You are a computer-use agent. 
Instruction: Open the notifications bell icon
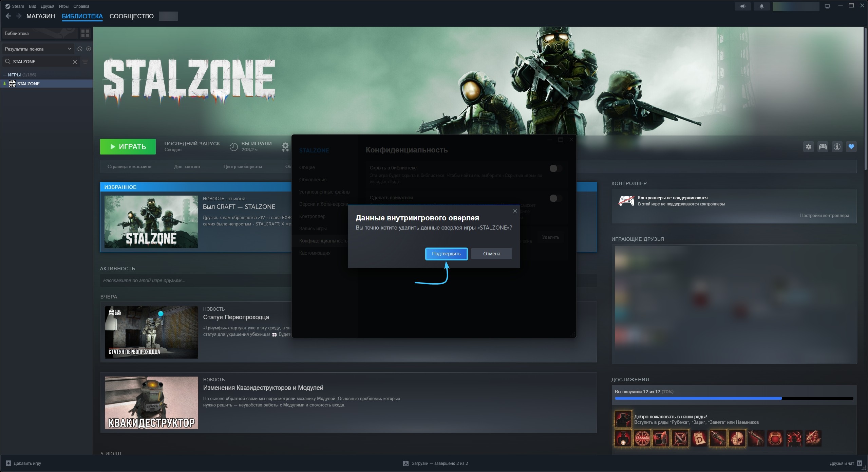click(x=762, y=6)
